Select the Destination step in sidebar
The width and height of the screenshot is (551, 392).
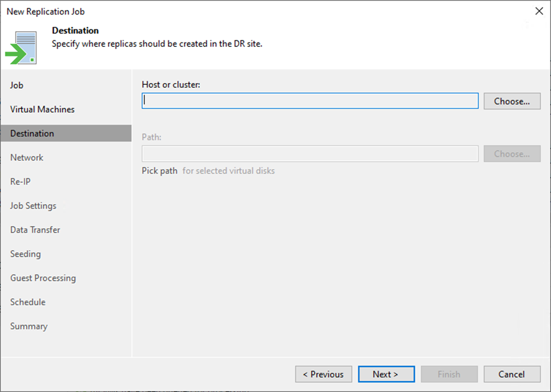32,133
